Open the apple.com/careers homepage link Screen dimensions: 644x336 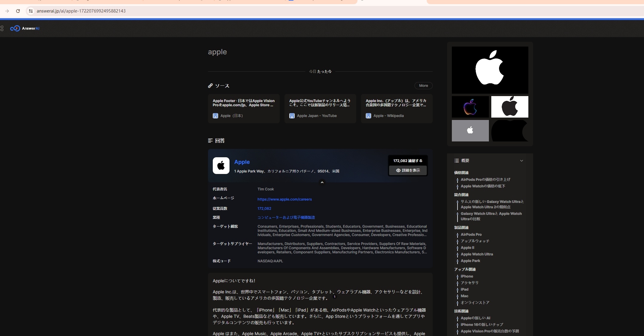284,199
